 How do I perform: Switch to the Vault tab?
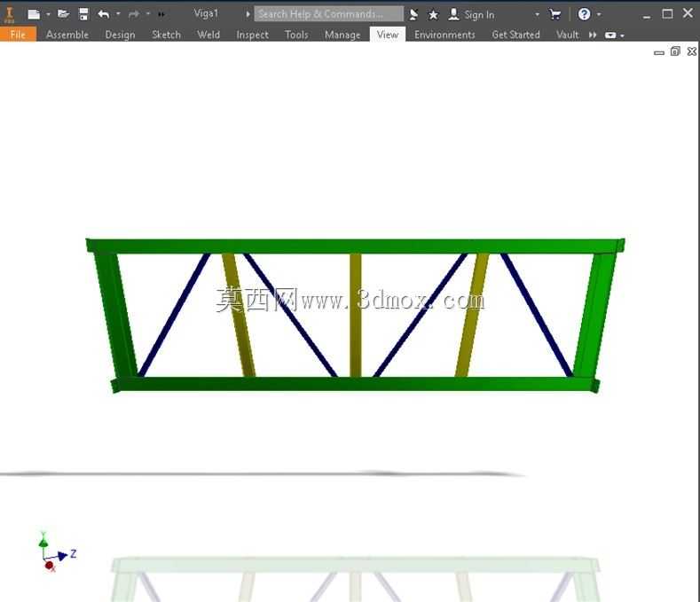pos(568,35)
